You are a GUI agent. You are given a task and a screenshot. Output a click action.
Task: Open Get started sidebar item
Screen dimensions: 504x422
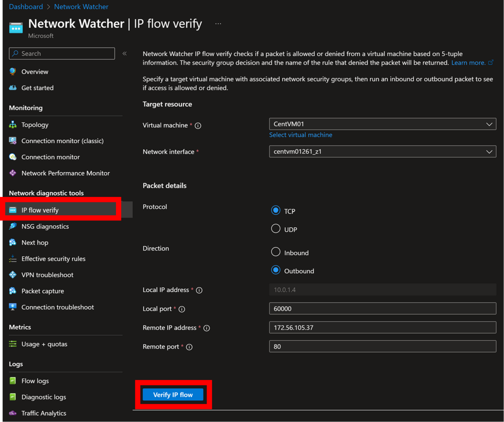click(x=37, y=88)
